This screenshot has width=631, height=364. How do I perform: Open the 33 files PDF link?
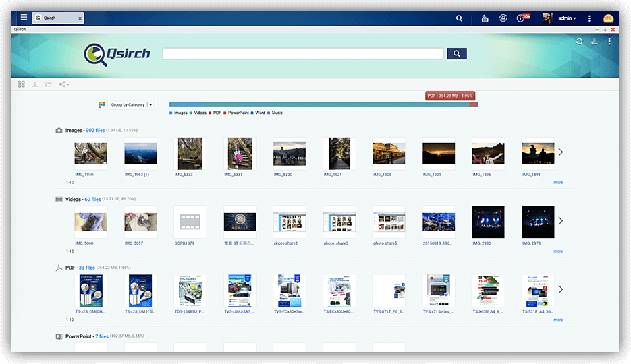[x=87, y=268]
